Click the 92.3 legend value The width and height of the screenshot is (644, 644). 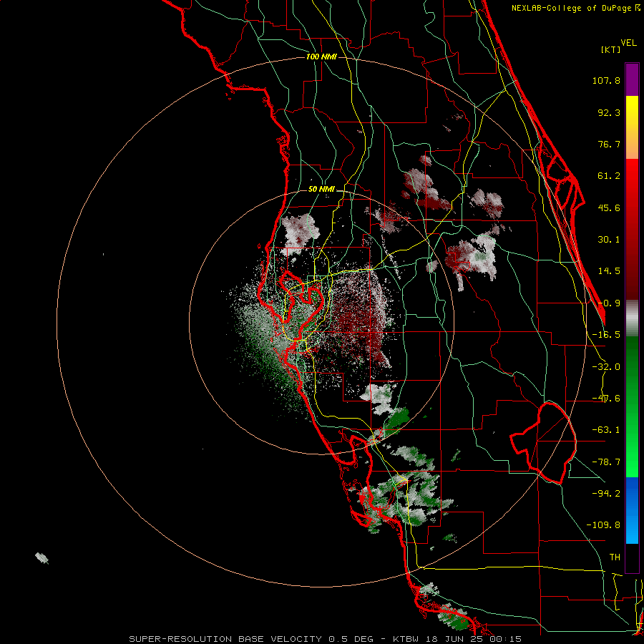(x=609, y=112)
